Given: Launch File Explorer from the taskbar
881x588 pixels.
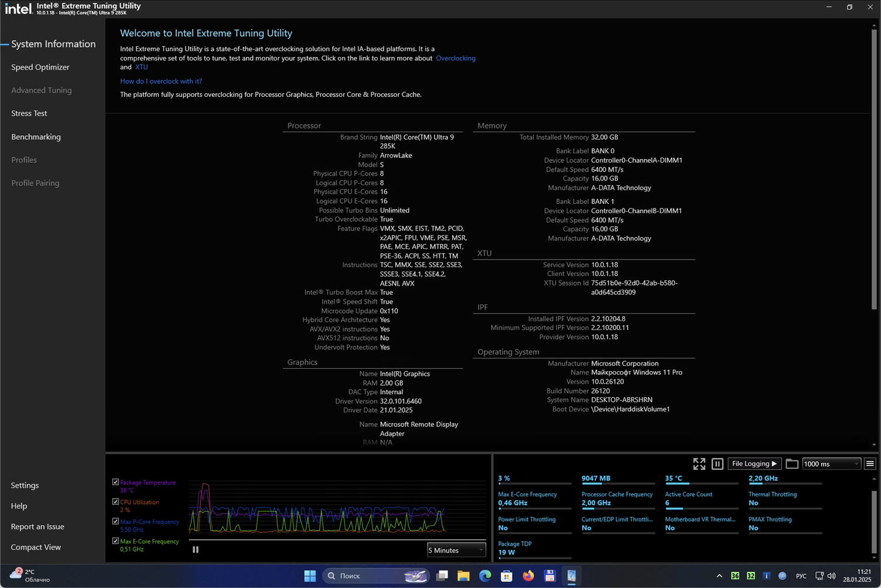Looking at the screenshot, I should 463,576.
